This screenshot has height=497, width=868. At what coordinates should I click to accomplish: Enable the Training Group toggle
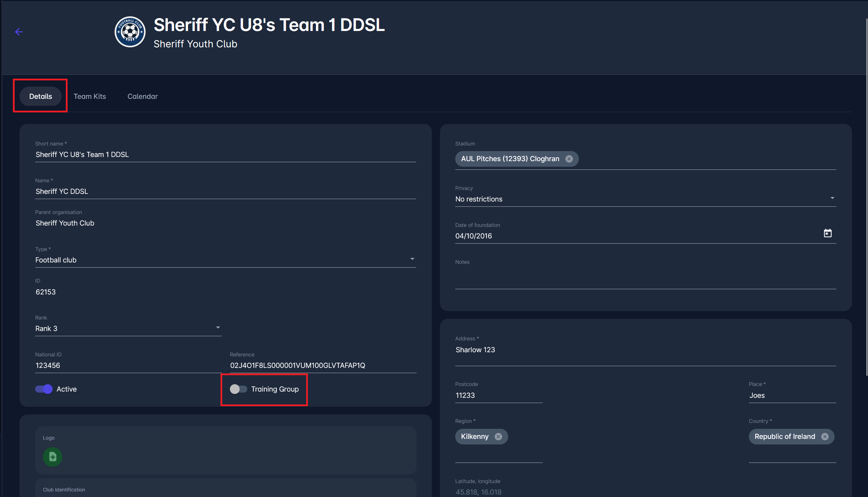pyautogui.click(x=239, y=389)
